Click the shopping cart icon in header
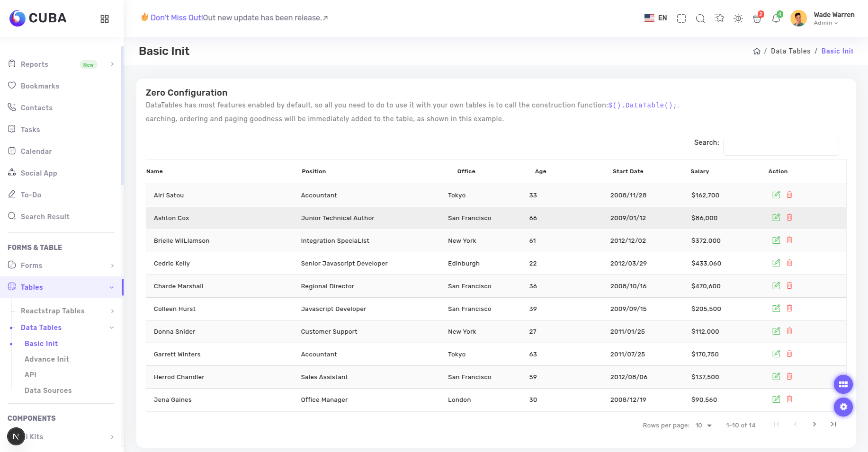 pos(757,18)
